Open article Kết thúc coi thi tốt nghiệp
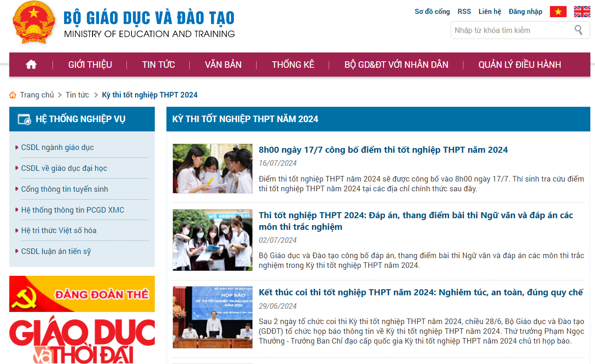 (x=421, y=292)
